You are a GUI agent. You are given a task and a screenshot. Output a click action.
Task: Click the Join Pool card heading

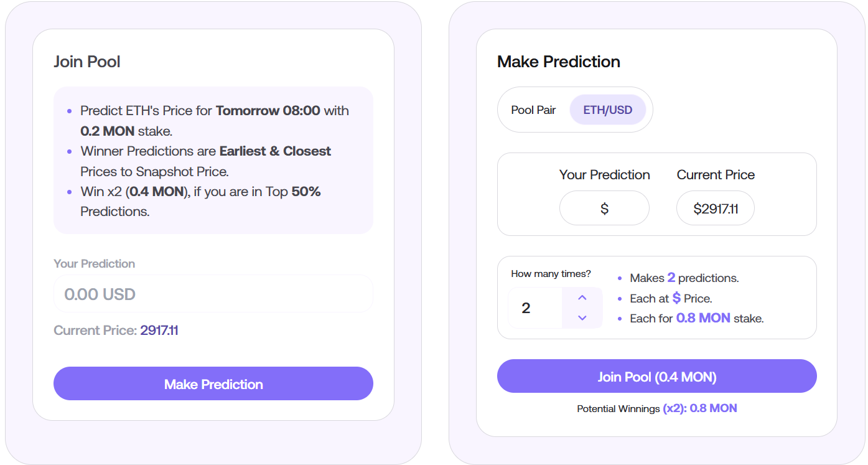(87, 62)
